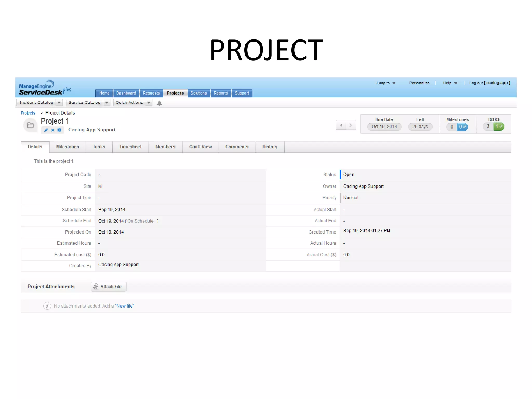Click the 25 days left pill
The width and height of the screenshot is (532, 399).
tap(420, 127)
